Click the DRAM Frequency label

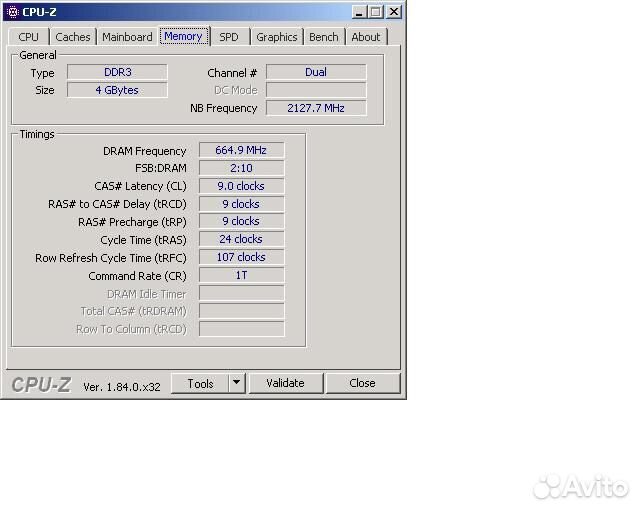tap(144, 151)
